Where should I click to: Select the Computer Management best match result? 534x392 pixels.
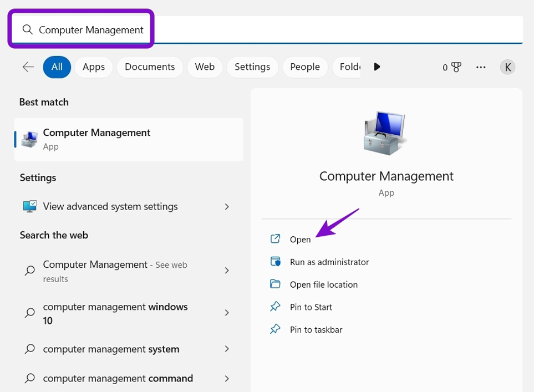click(x=129, y=139)
